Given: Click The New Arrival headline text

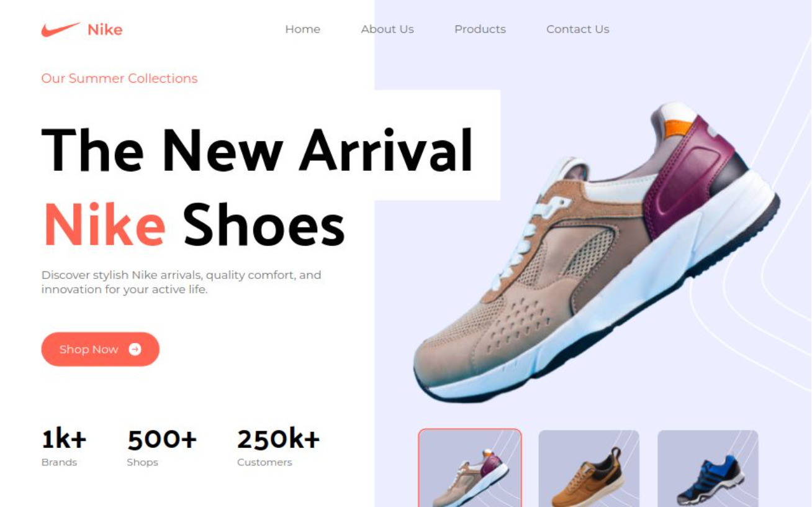Looking at the screenshot, I should [257, 150].
